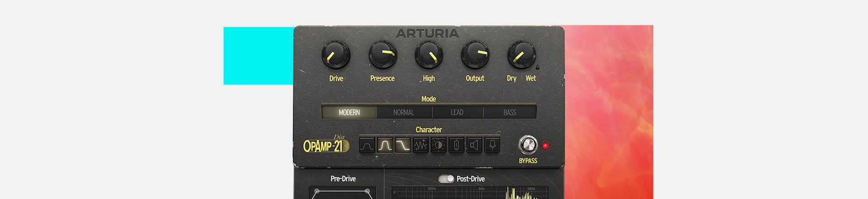Click the Drive knob
Viewport: 868px width, 199px height.
pos(336,55)
